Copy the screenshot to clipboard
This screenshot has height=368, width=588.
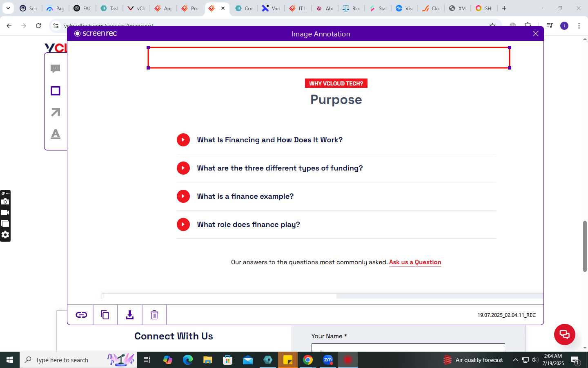click(105, 315)
